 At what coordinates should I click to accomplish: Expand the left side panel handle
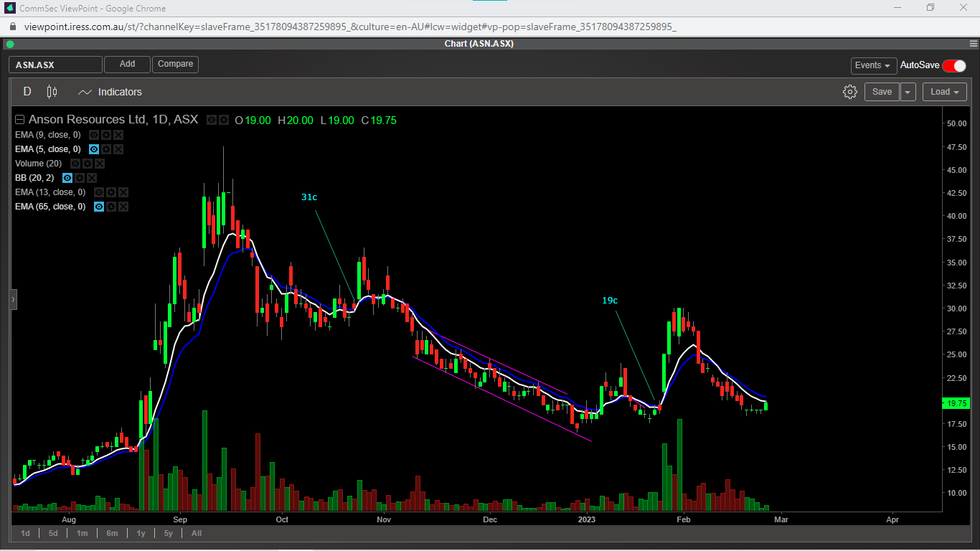(x=13, y=299)
